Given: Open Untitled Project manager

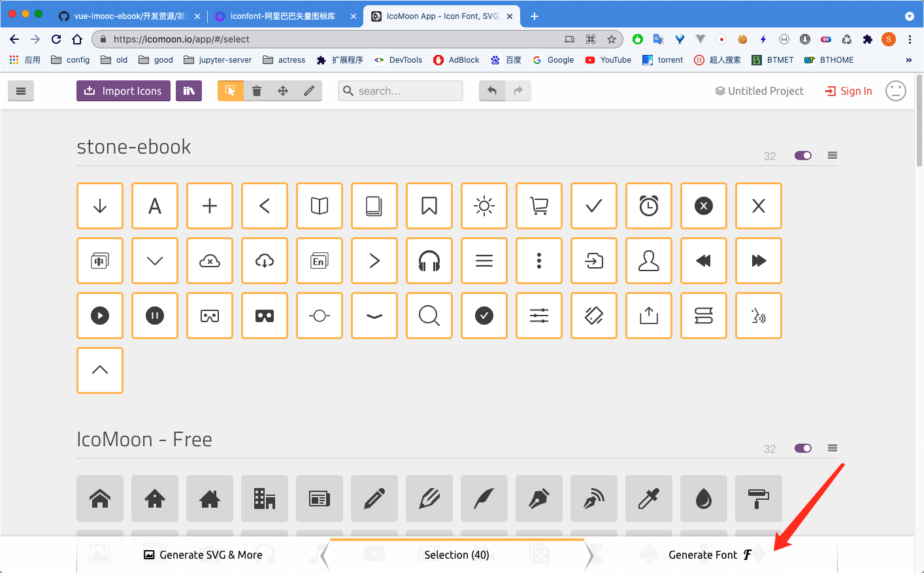Looking at the screenshot, I should (x=759, y=91).
